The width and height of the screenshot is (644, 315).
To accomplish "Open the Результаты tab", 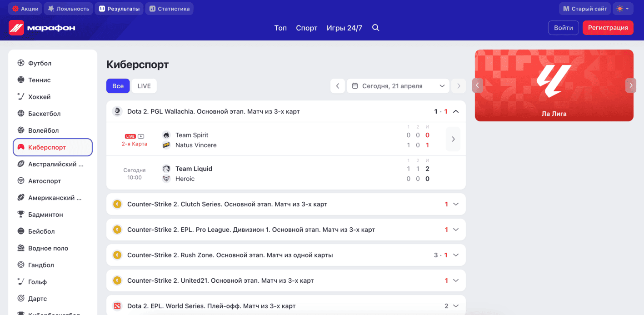I will click(119, 9).
